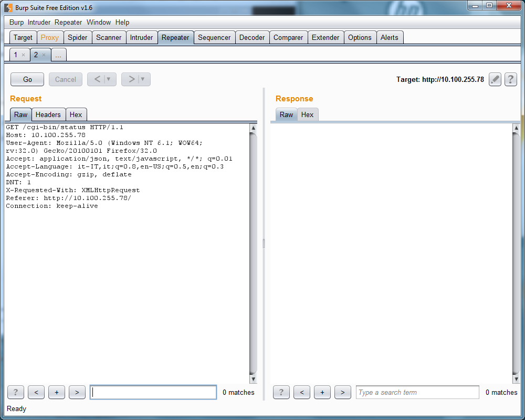The width and height of the screenshot is (525, 420).
Task: Click the request search help icon
Action: click(x=15, y=392)
